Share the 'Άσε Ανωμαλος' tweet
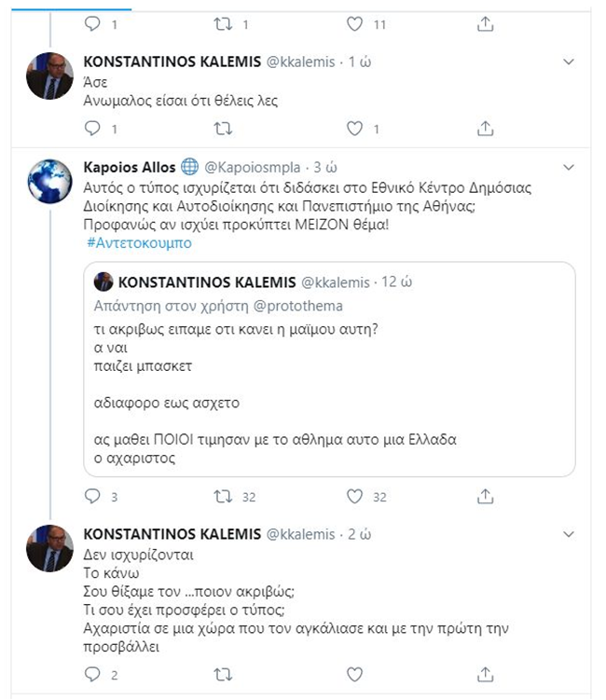 485,129
